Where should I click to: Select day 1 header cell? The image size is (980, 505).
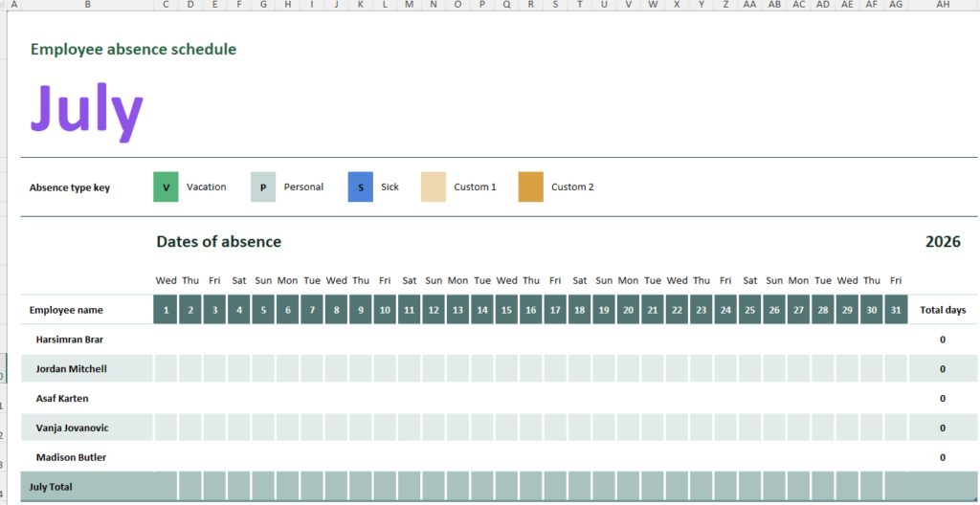point(166,310)
